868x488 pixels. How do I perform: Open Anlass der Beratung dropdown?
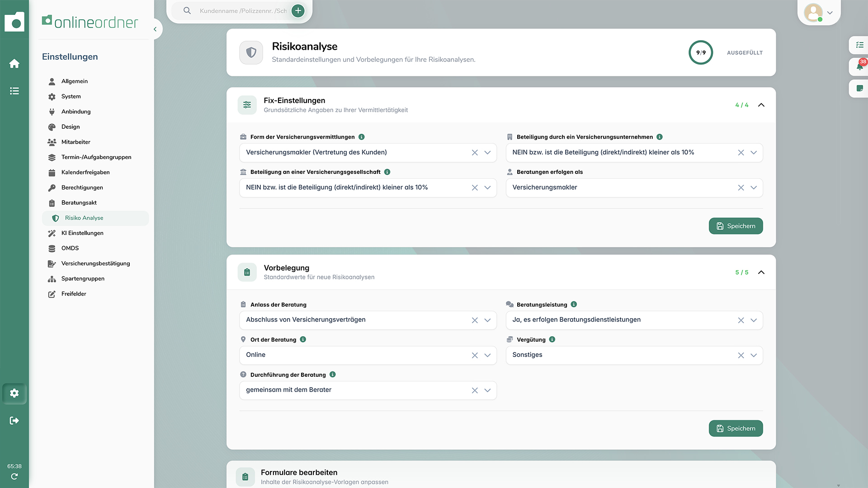click(x=487, y=320)
